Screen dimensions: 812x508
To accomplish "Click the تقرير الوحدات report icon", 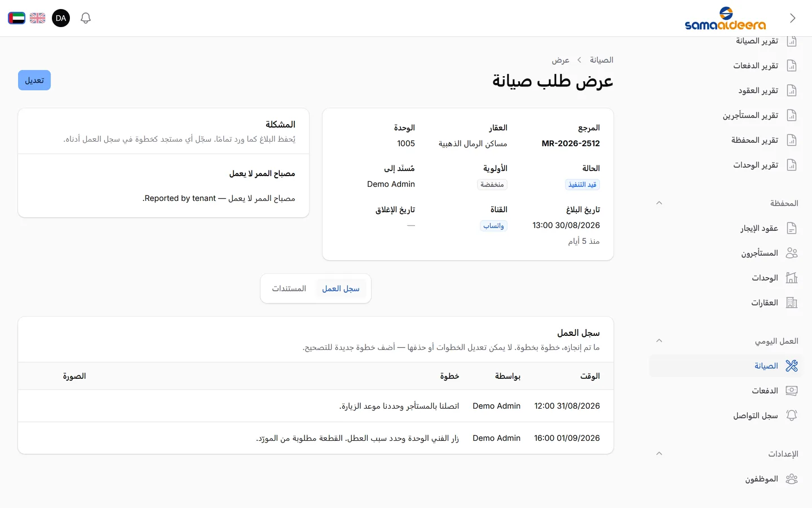I will (x=792, y=165).
